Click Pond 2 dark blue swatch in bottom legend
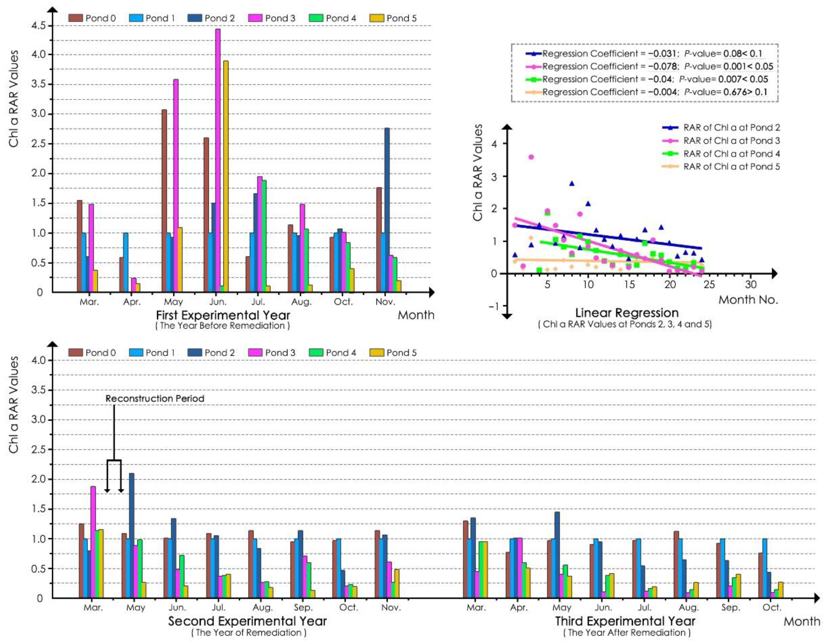This screenshot has width=831, height=644. pos(195,353)
